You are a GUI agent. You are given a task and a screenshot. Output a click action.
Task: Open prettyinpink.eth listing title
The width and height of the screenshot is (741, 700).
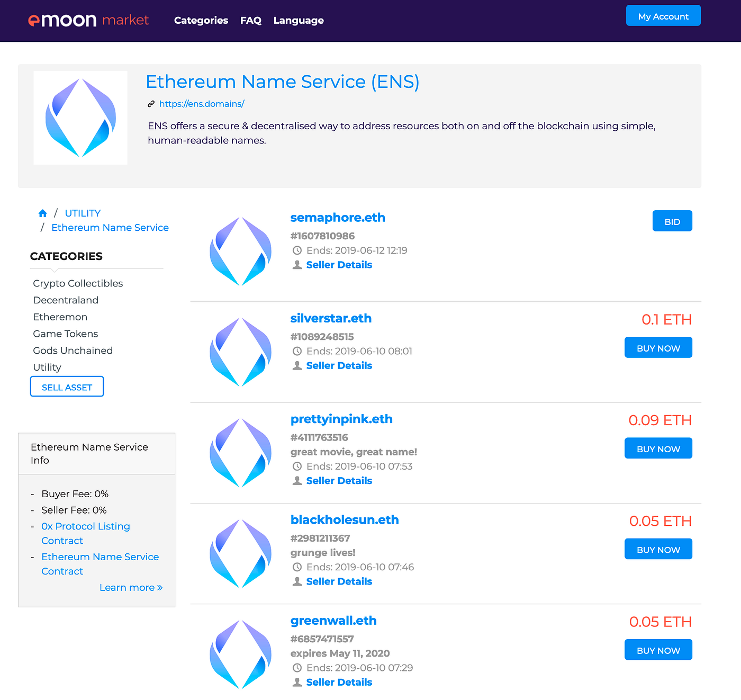pyautogui.click(x=341, y=419)
